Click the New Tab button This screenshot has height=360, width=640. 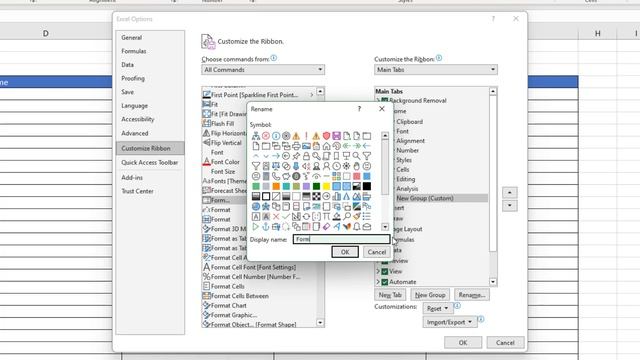(390, 295)
